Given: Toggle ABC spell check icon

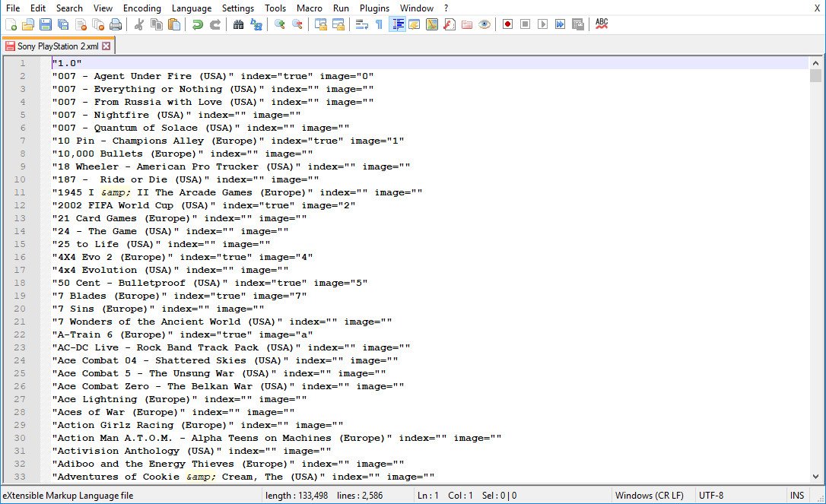Looking at the screenshot, I should click(x=602, y=24).
